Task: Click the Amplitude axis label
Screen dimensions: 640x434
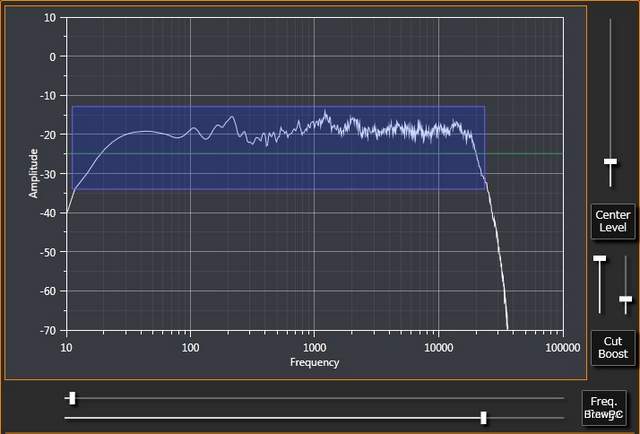Action: coord(33,173)
